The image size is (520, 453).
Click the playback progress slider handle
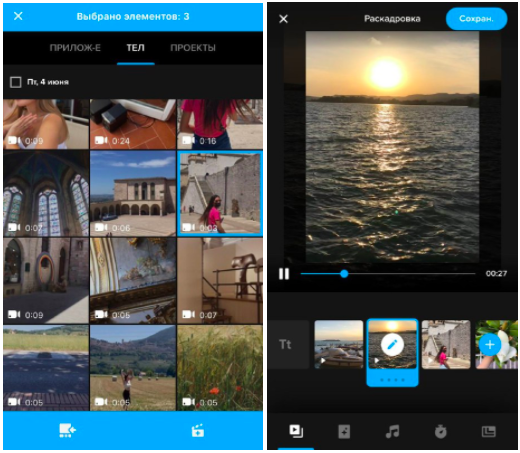pyautogui.click(x=344, y=274)
